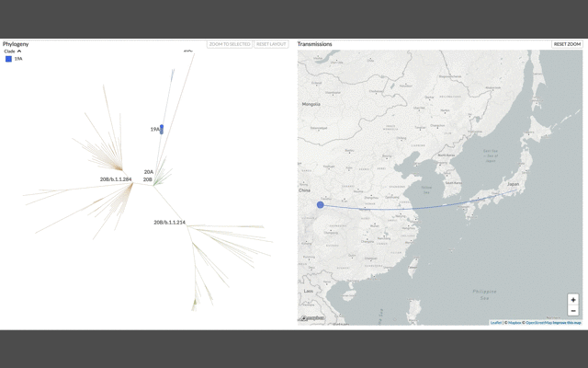Collapse the Clade legend with the chevron
The width and height of the screenshot is (588, 368).
coord(19,52)
